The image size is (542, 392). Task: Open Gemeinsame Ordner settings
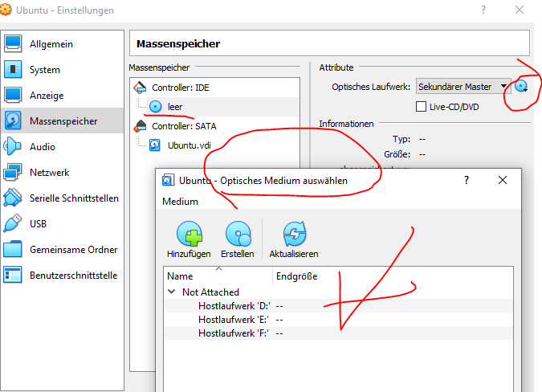point(62,249)
